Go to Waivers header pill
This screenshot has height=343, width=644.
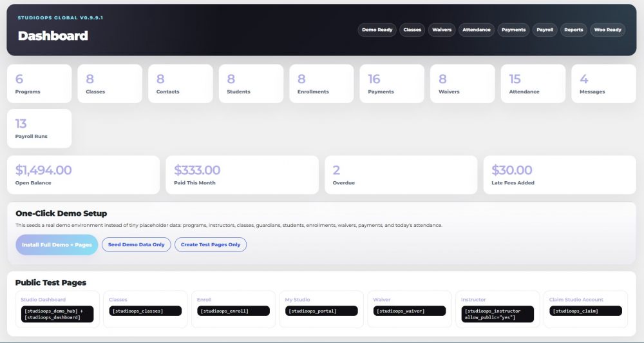(442, 30)
